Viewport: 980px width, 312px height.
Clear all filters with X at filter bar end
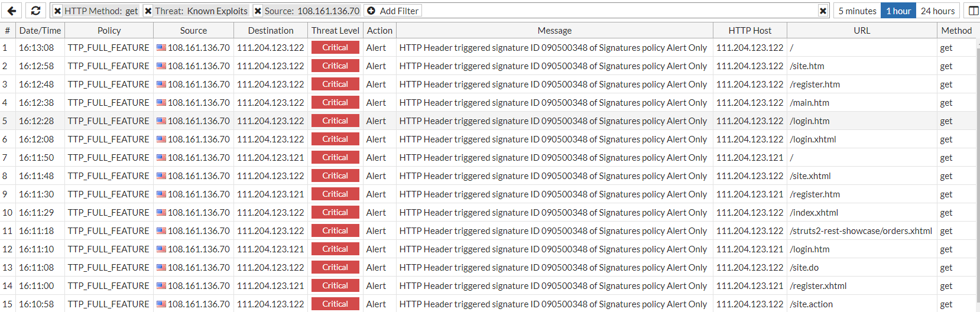823,11
